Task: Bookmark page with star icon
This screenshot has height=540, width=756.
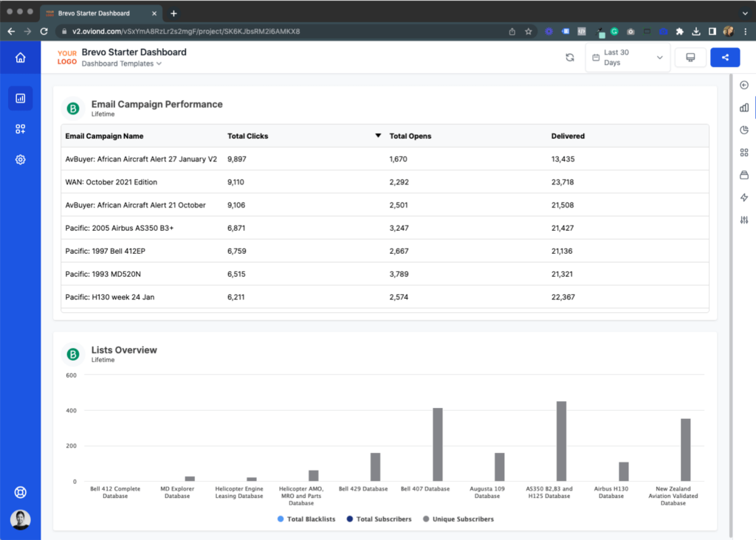Action: pyautogui.click(x=529, y=31)
